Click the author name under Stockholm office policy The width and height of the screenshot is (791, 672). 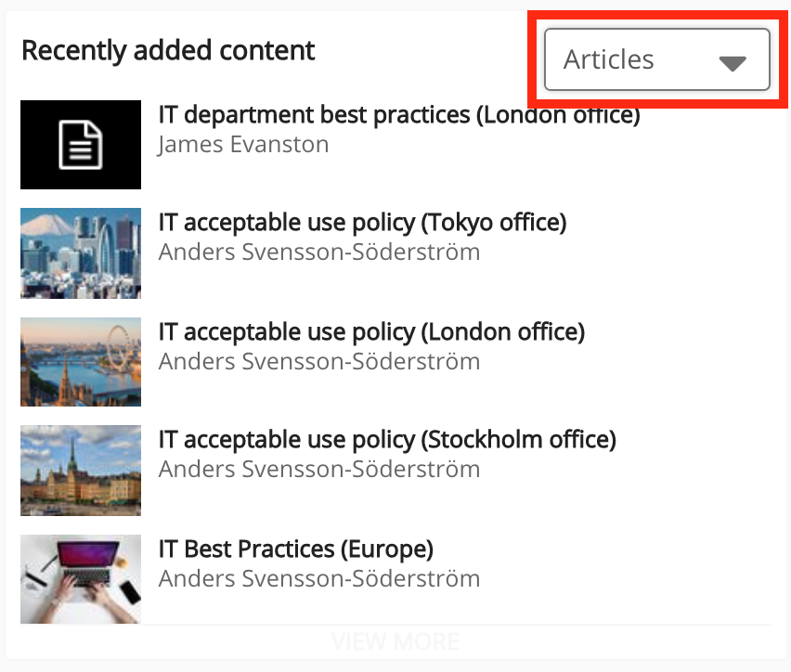pyautogui.click(x=319, y=470)
